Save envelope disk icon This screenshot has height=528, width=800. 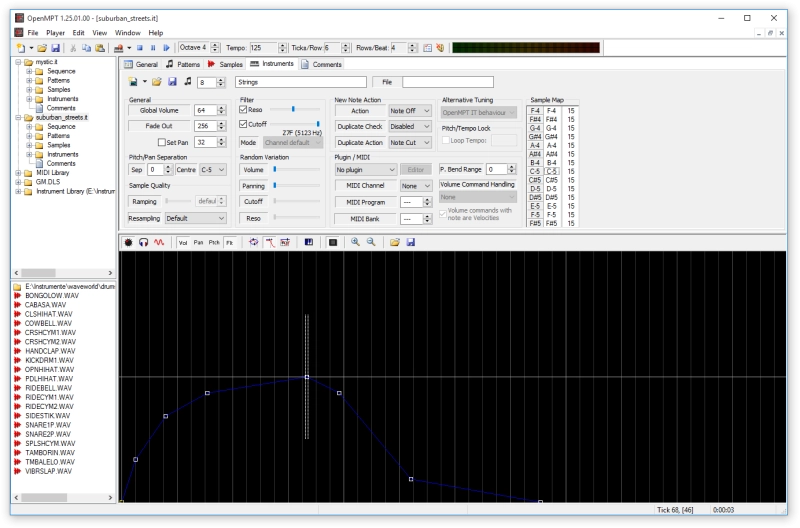pos(411,242)
